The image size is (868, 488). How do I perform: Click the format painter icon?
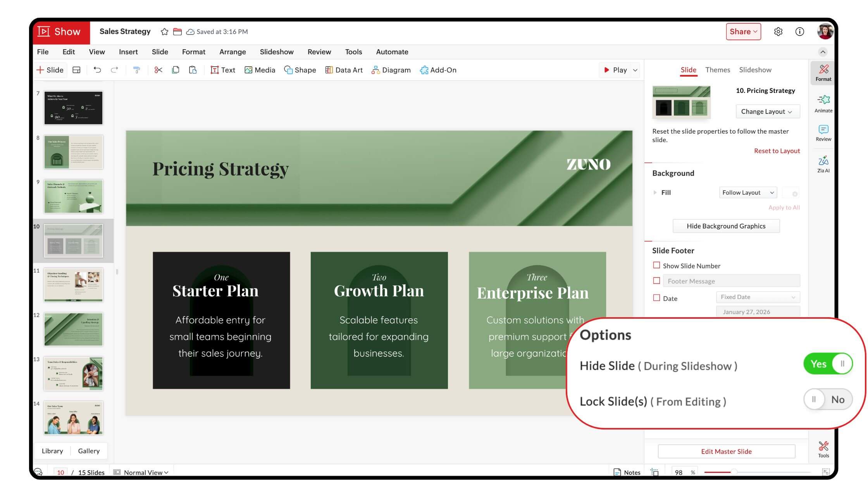coord(136,70)
